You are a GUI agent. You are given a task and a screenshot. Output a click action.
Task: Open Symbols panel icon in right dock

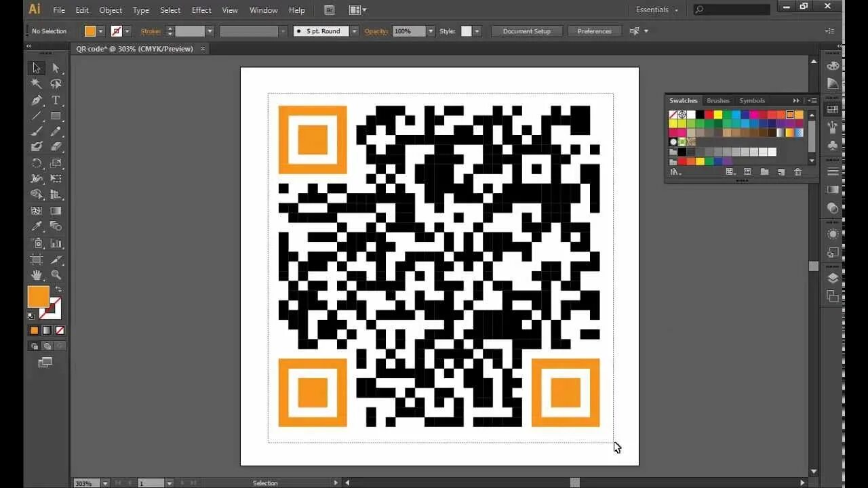pyautogui.click(x=833, y=145)
